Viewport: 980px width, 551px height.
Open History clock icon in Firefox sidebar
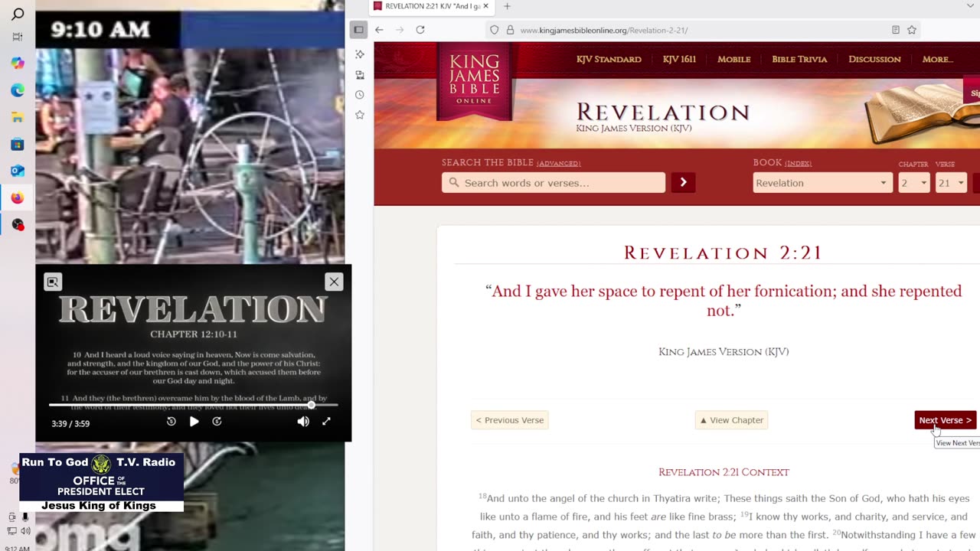359,95
